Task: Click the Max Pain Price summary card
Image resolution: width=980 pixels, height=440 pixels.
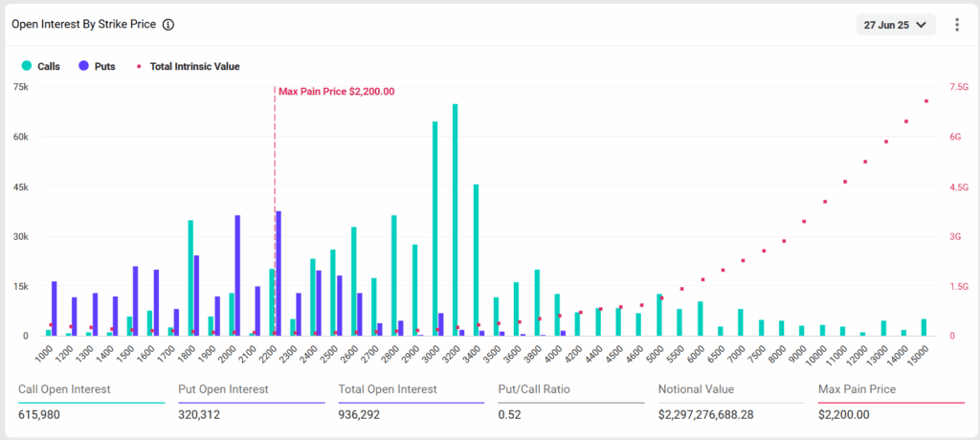Action: [891, 401]
